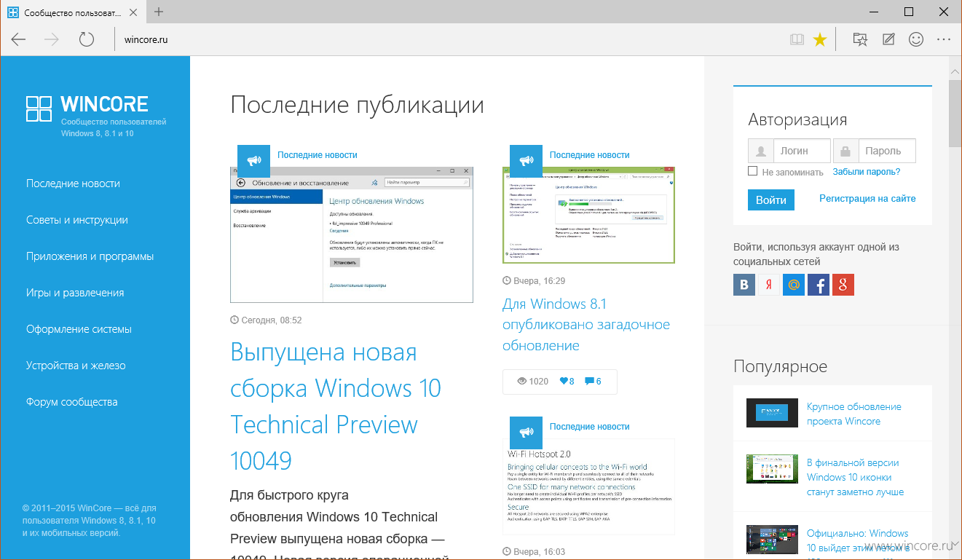The width and height of the screenshot is (962, 560).
Task: Click the Авторизация heading
Action: (x=797, y=120)
